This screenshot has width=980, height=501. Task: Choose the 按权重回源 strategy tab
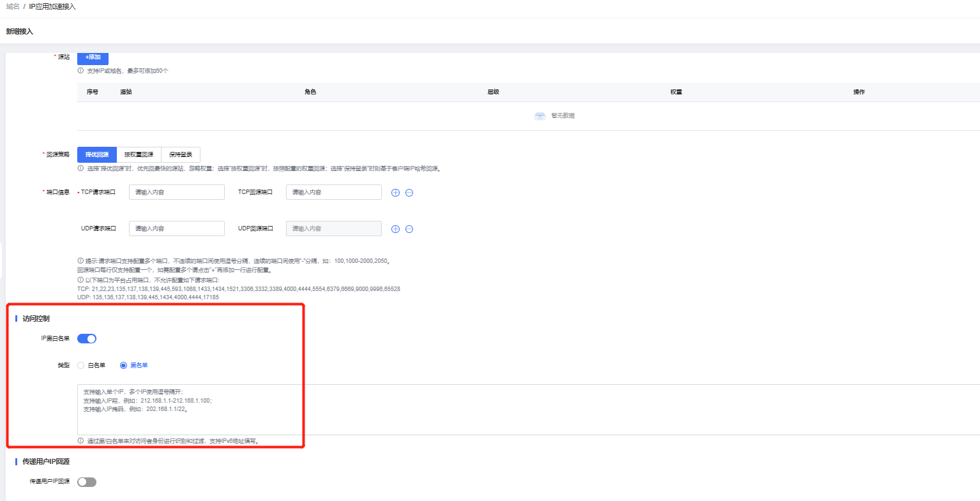point(139,154)
